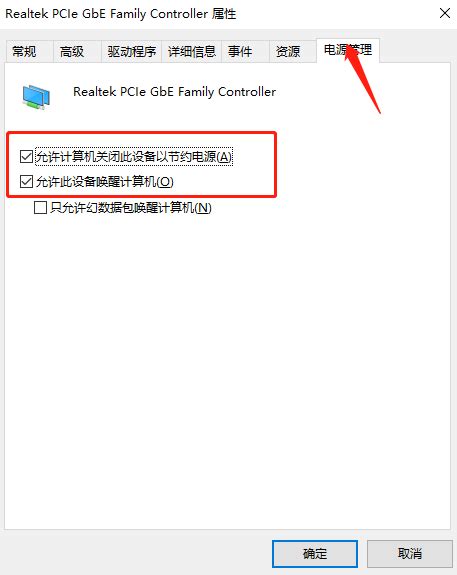
Task: Enable 只允许幻数据包唤醒计算机 checkbox box
Action: pos(40,207)
